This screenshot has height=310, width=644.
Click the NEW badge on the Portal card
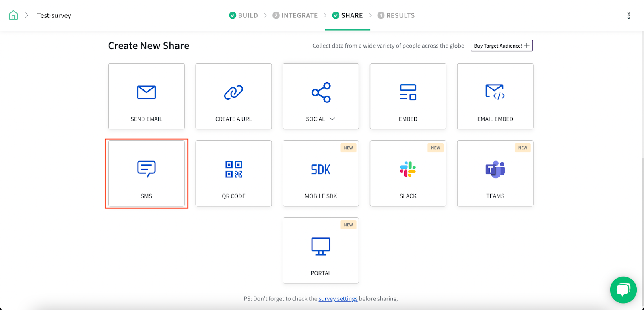tap(349, 225)
